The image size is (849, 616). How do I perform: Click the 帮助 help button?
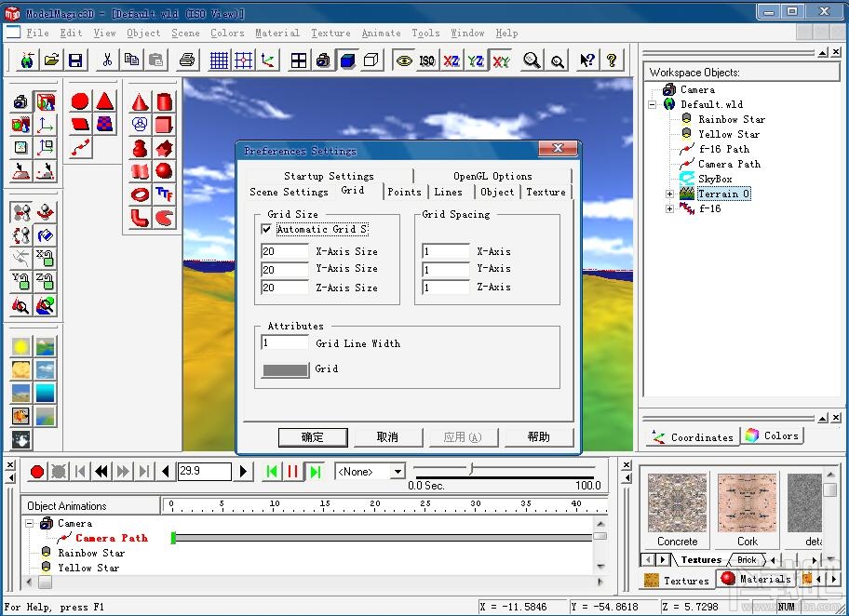(x=539, y=435)
